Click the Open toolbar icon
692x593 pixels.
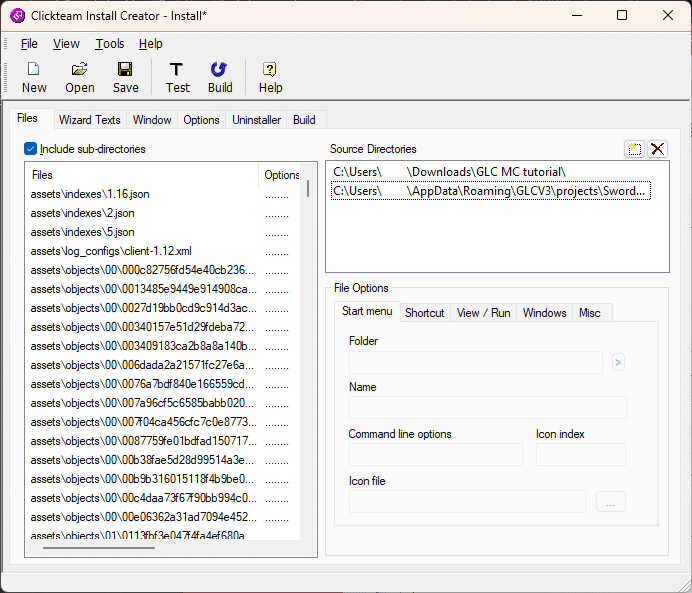coord(79,69)
